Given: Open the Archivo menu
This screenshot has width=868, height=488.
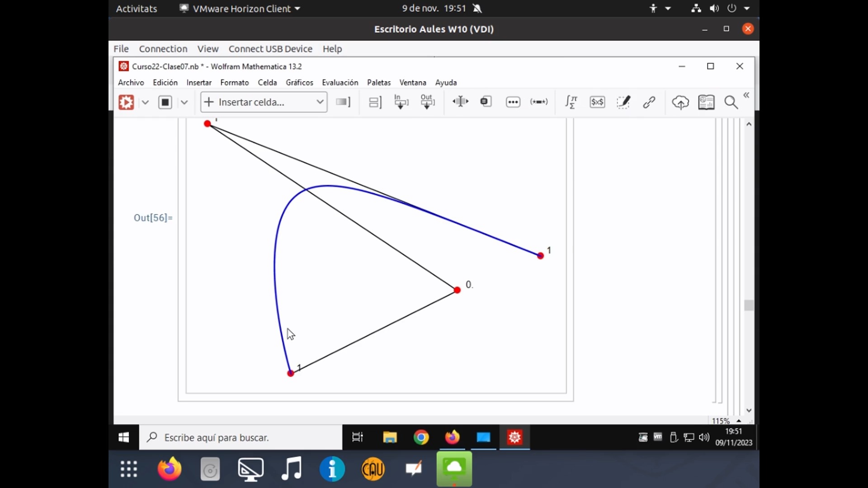Looking at the screenshot, I should click(x=131, y=82).
